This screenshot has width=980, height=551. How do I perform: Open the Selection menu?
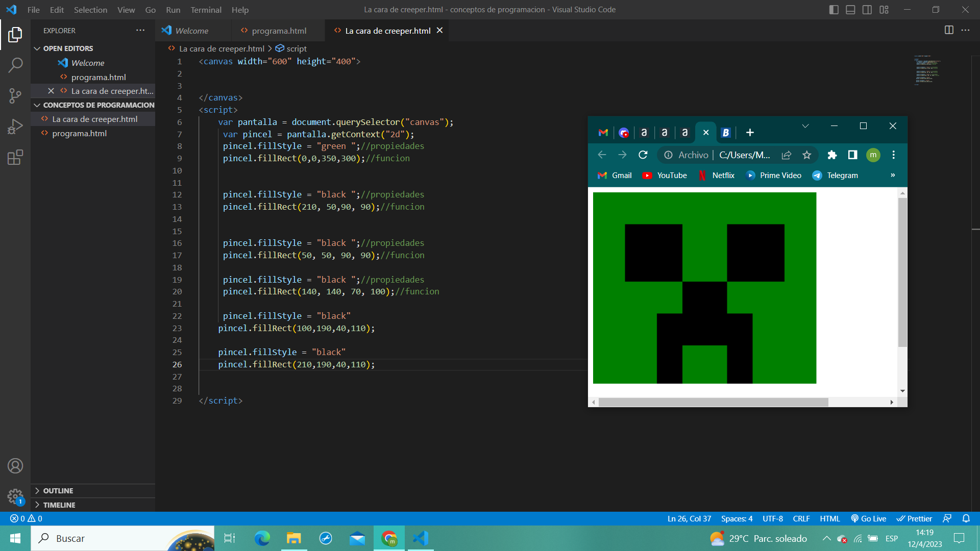(x=90, y=10)
